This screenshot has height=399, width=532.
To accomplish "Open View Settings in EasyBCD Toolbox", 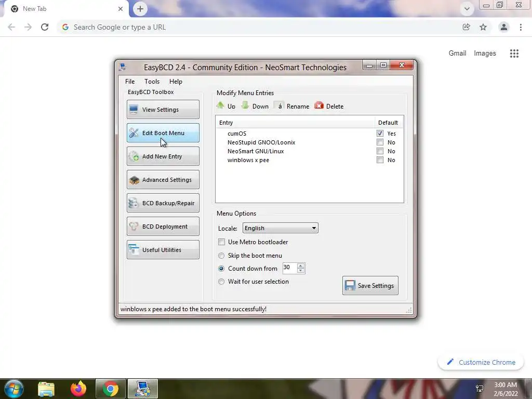I will [163, 109].
